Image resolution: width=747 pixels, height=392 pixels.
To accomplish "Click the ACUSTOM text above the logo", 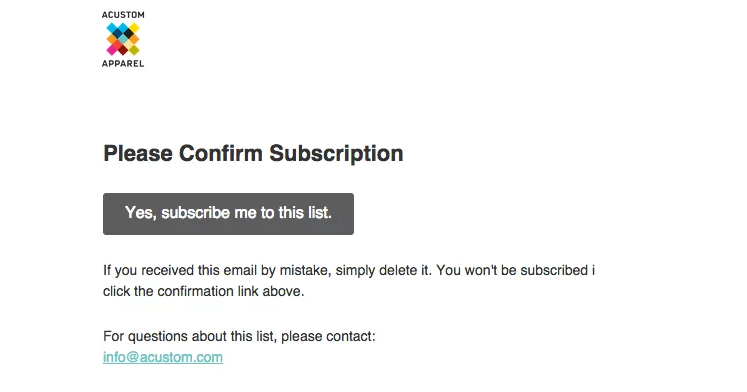I will 123,15.
